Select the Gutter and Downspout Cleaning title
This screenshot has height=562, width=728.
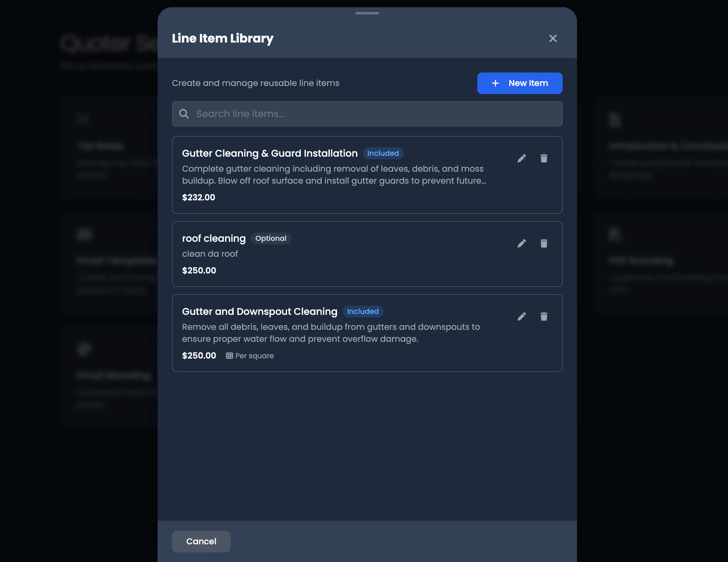pyautogui.click(x=260, y=311)
